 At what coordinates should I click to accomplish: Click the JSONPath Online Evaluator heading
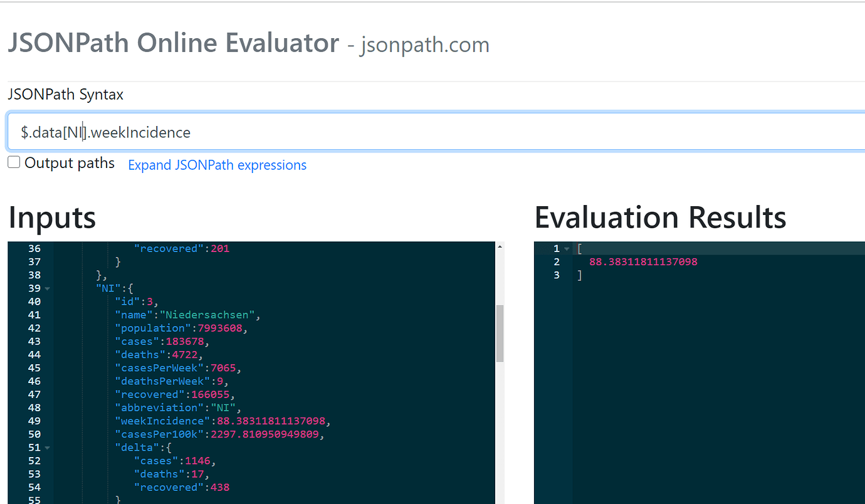173,43
